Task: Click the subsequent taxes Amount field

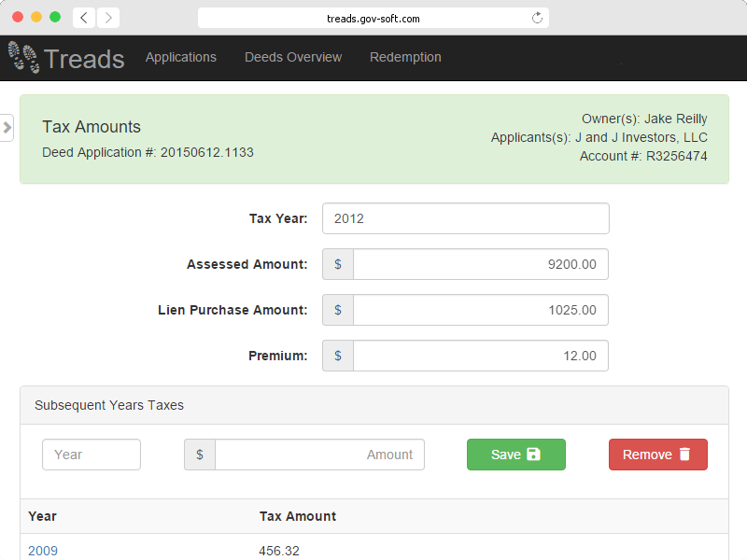Action: (319, 455)
